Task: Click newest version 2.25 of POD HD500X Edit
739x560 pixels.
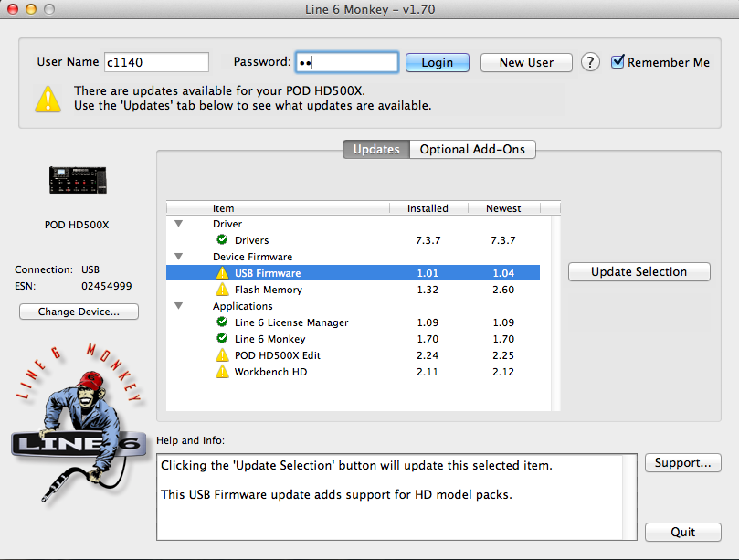Action: (x=503, y=355)
